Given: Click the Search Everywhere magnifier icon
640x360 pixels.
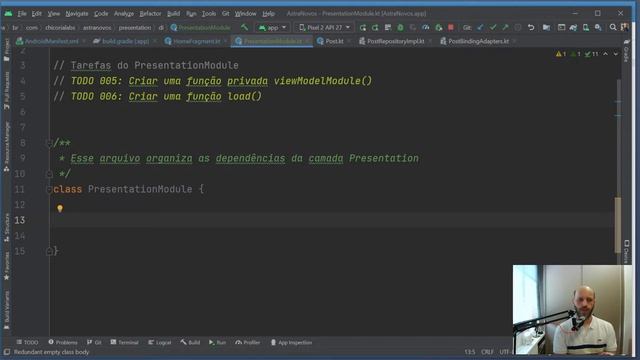Looking at the screenshot, I should tap(613, 27).
